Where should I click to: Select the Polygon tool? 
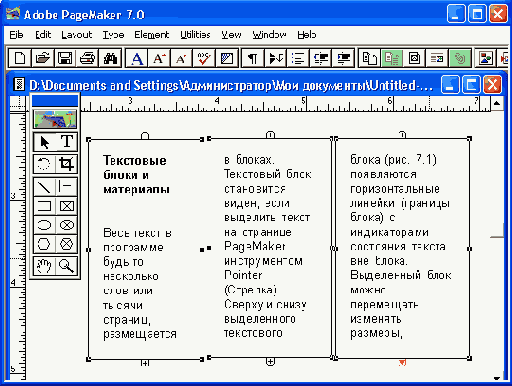coord(44,244)
